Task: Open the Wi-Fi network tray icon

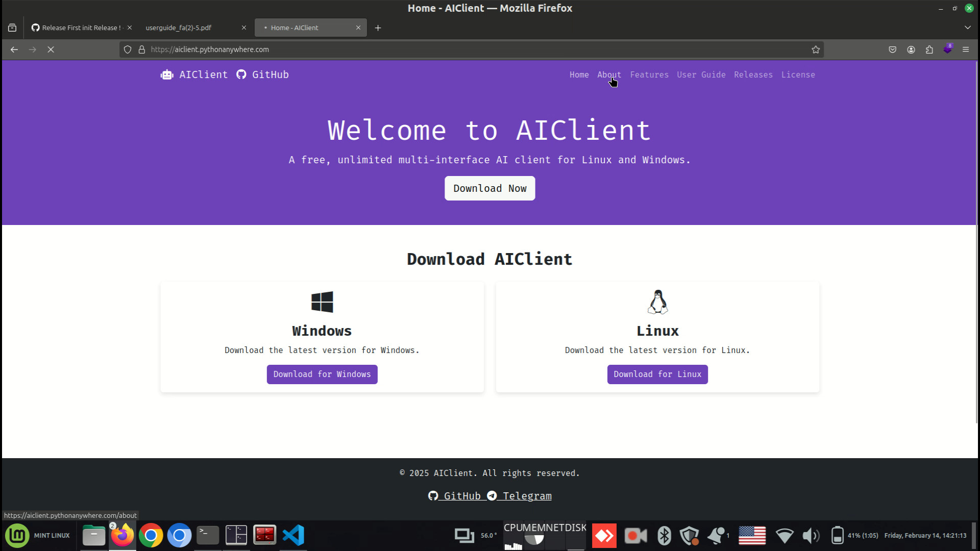Action: [x=785, y=536]
